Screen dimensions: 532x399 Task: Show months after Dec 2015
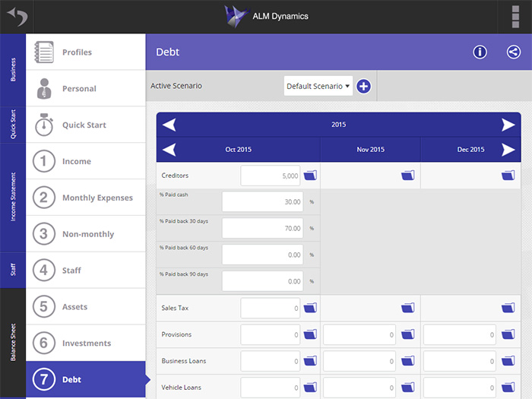tap(508, 150)
